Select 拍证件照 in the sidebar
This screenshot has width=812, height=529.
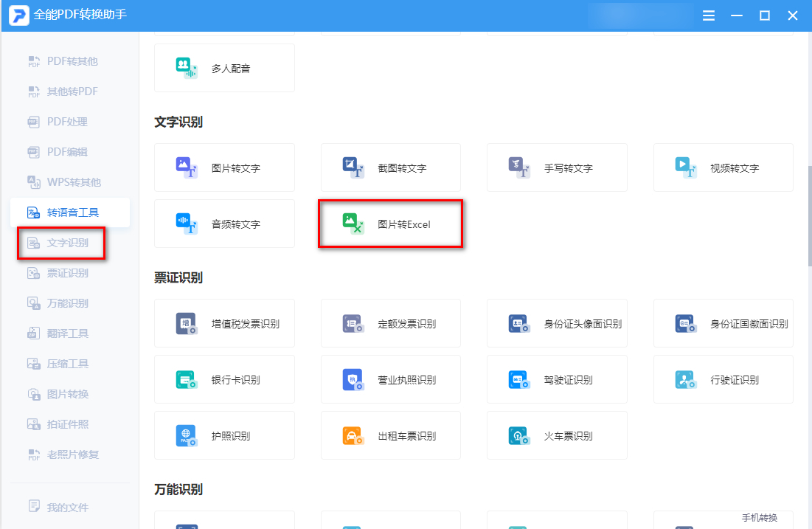coord(70,423)
